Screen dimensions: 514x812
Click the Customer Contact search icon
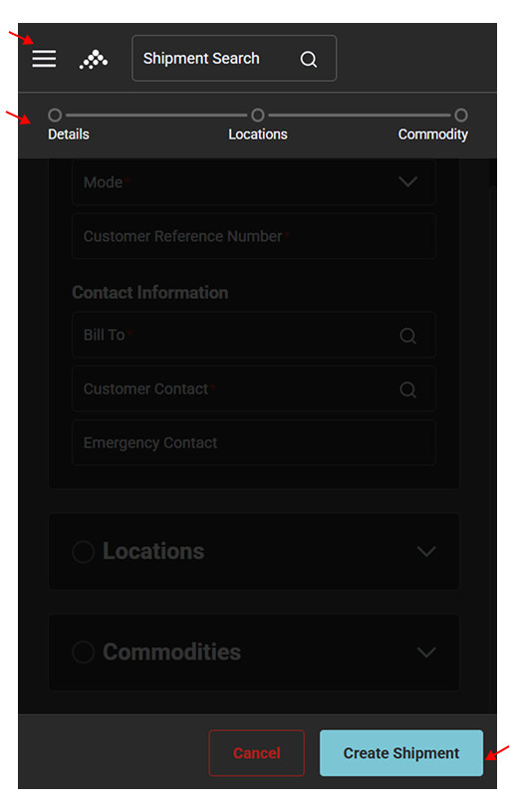pyautogui.click(x=407, y=390)
